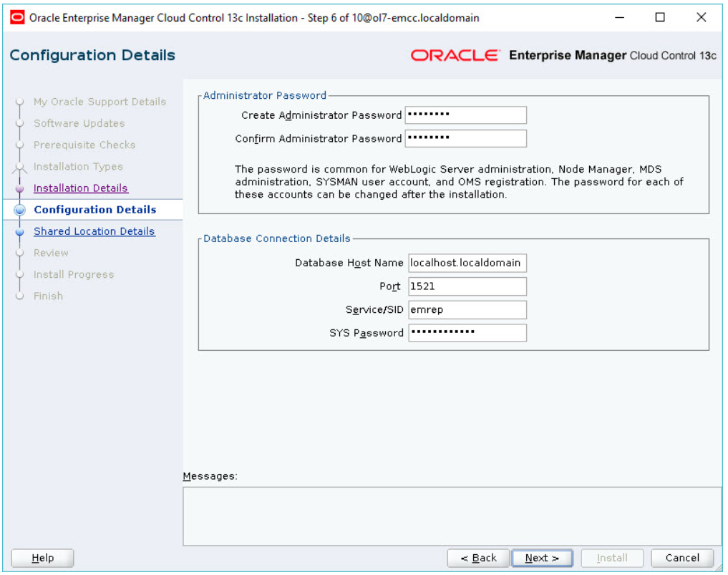Jump to Shared Location Details step

pos(94,231)
